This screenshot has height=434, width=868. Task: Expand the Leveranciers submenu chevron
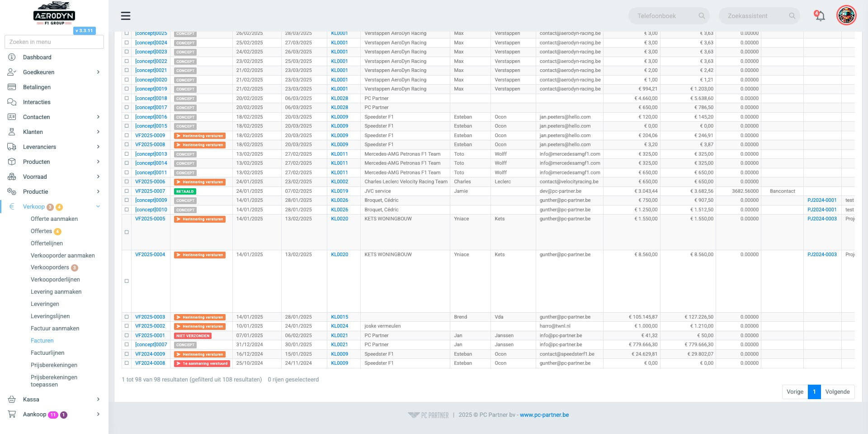click(98, 147)
